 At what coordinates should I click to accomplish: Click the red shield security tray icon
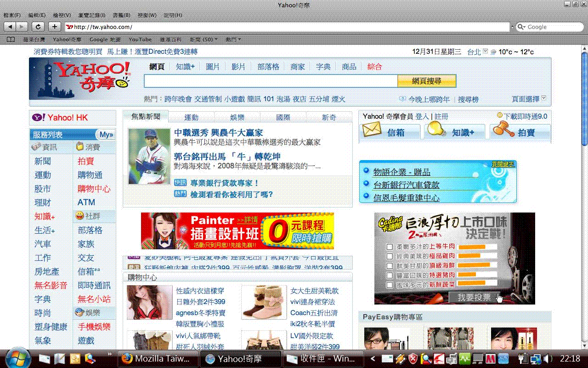pos(413,359)
